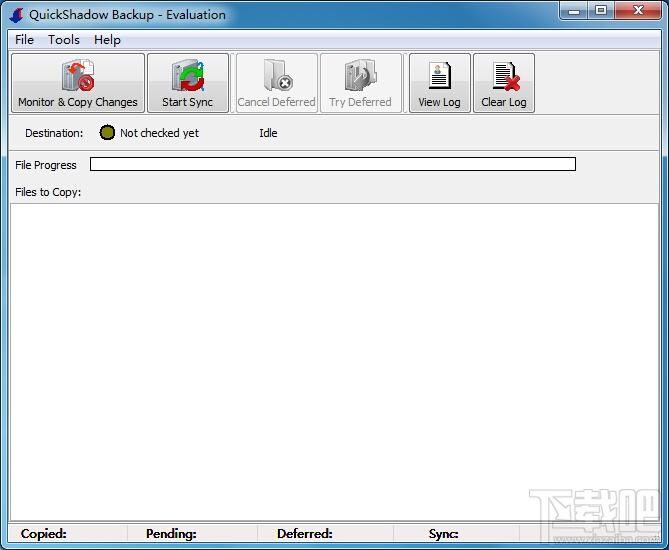The width and height of the screenshot is (669, 550).
Task: Open the Tools menu
Action: [64, 40]
